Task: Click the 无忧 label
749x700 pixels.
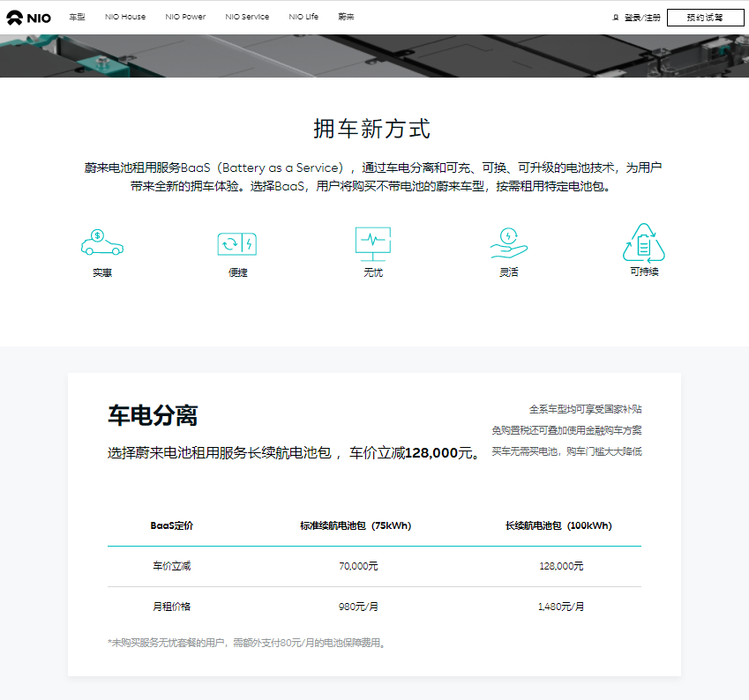Action: pyautogui.click(x=373, y=272)
